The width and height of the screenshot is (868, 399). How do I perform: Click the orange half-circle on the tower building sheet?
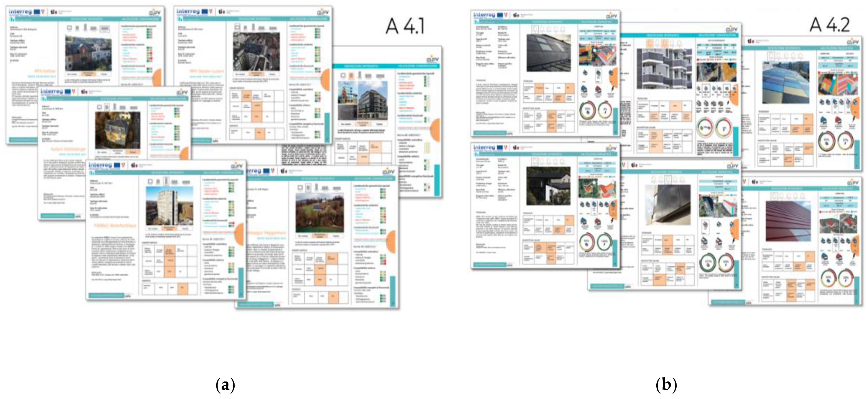point(239,234)
